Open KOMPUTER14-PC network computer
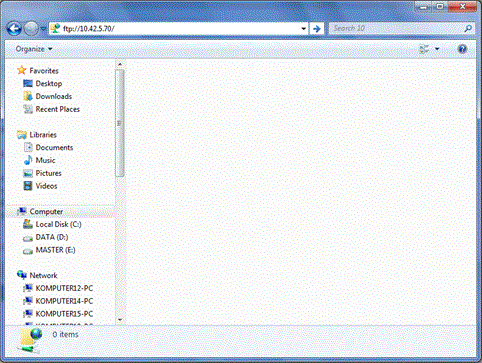482x363 pixels. click(64, 301)
